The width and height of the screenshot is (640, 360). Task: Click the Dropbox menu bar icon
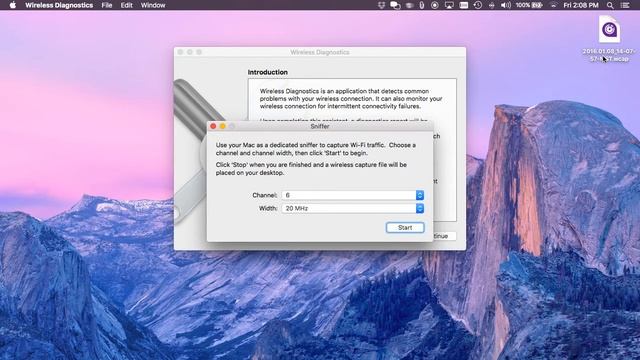click(382, 5)
